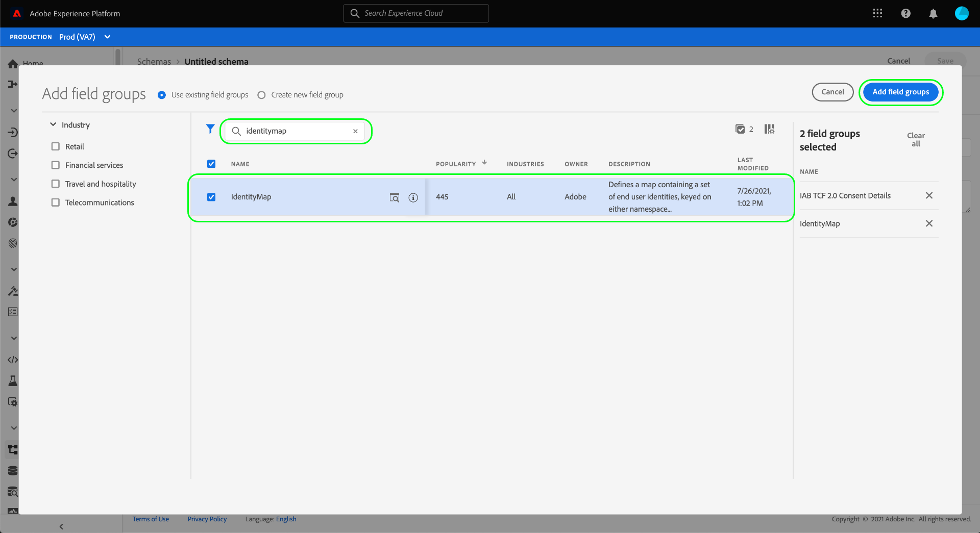The width and height of the screenshot is (980, 533).
Task: Clear the identitymap search text
Action: tap(355, 131)
